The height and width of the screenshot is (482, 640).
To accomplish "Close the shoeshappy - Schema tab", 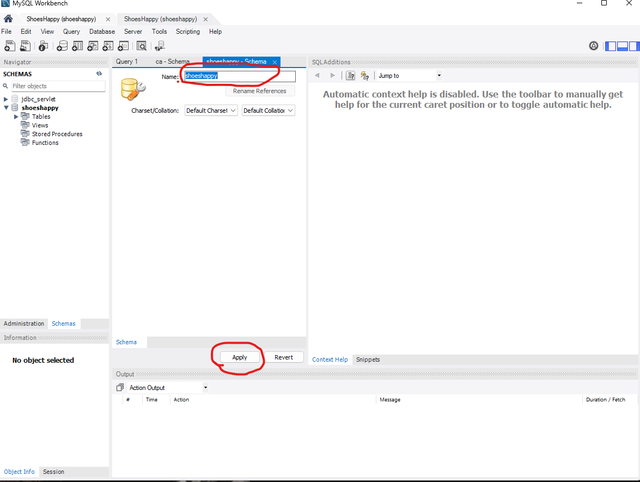I will pos(275,62).
